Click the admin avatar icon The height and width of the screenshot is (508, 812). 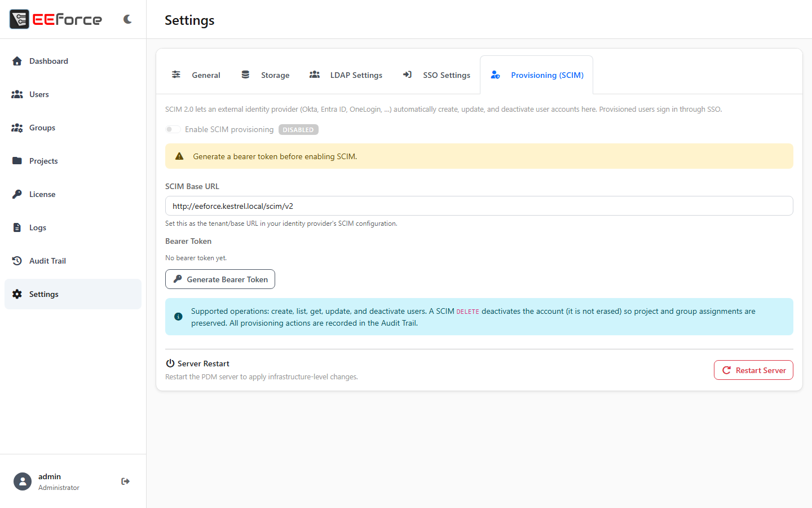pyautogui.click(x=23, y=481)
